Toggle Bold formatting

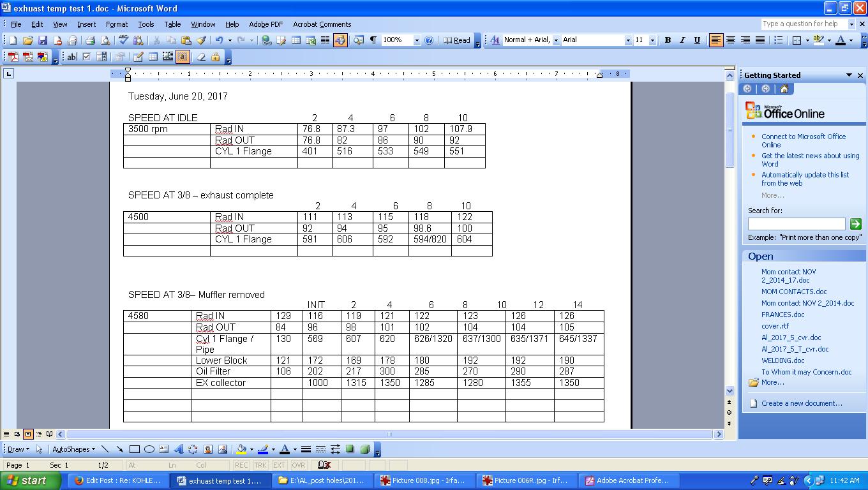point(668,40)
